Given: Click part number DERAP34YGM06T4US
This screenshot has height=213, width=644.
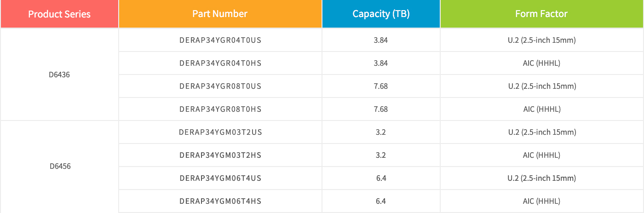Looking at the screenshot, I should click(220, 178).
